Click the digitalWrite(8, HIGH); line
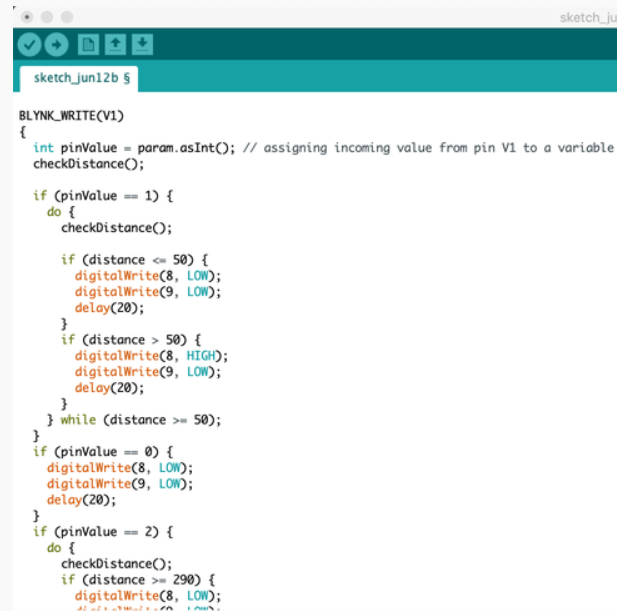This screenshot has width=617, height=611. coord(151,356)
